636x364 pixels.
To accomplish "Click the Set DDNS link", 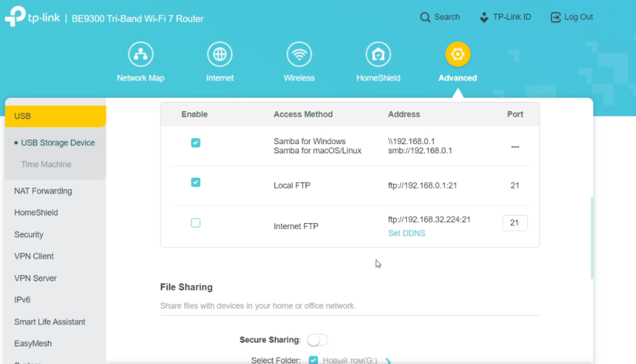I will point(406,234).
